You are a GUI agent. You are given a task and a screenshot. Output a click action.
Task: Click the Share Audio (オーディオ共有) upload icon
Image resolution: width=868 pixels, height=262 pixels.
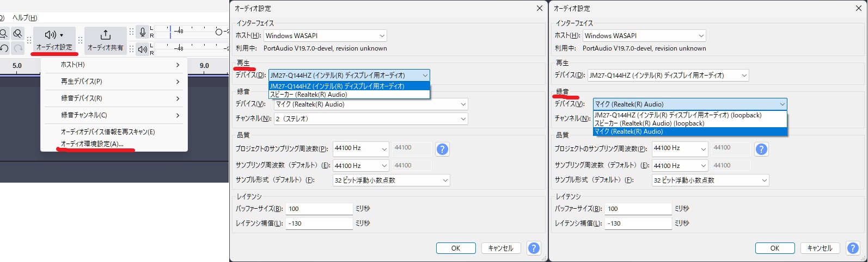click(106, 35)
